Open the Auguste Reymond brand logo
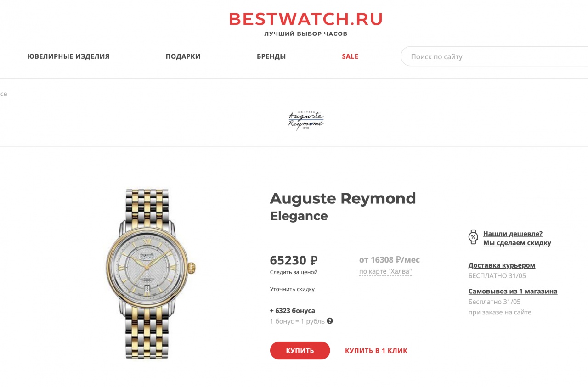The image size is (588, 387). [x=306, y=121]
